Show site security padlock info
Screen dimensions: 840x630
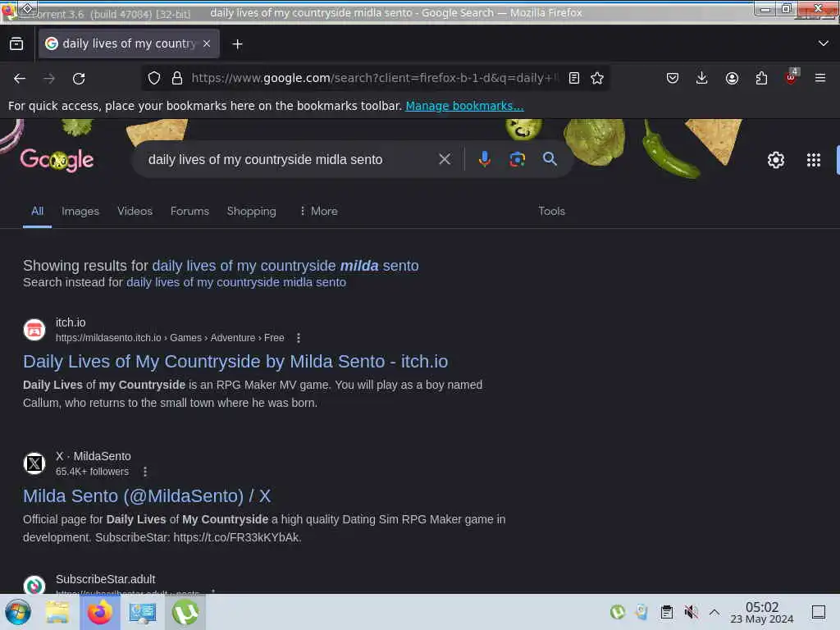click(177, 78)
